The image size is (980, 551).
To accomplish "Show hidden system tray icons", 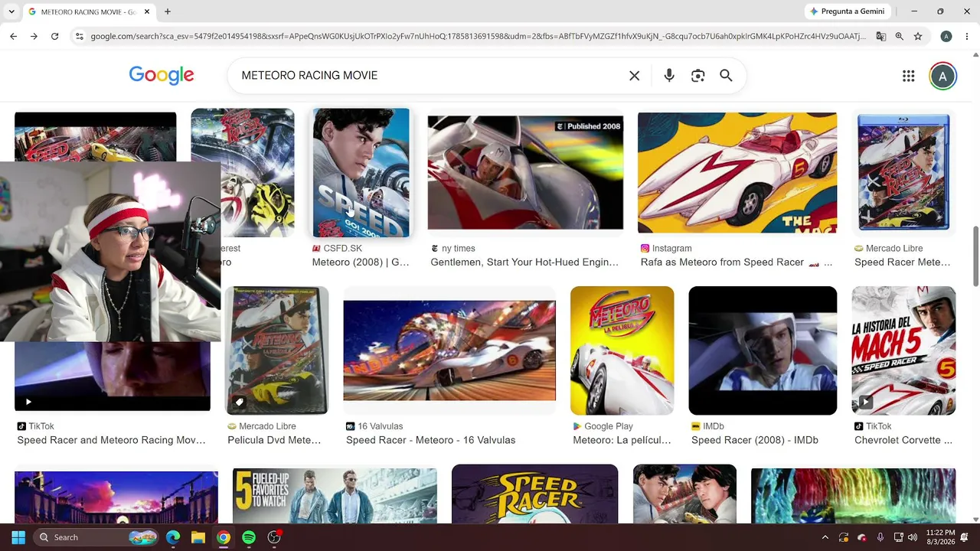I will tap(825, 537).
